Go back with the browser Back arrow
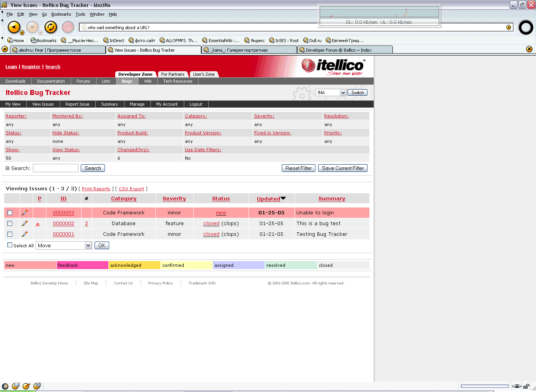The width and height of the screenshot is (536, 392). pos(13,27)
